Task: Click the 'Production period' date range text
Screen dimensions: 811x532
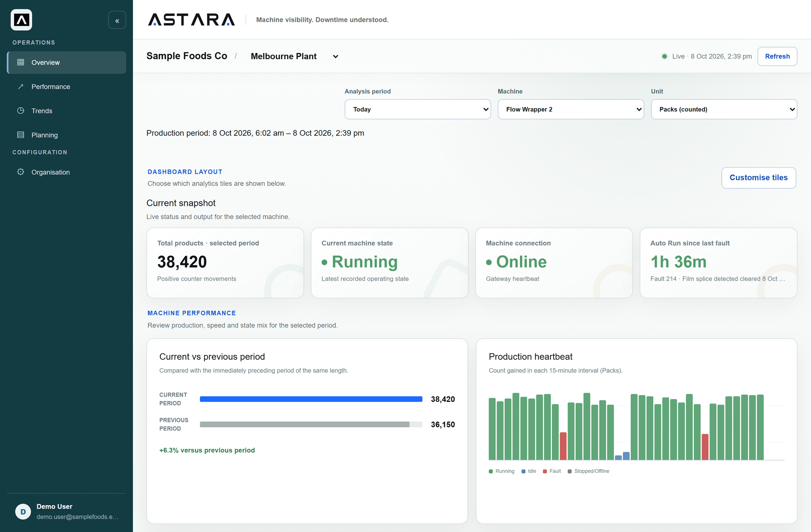Action: 255,133
